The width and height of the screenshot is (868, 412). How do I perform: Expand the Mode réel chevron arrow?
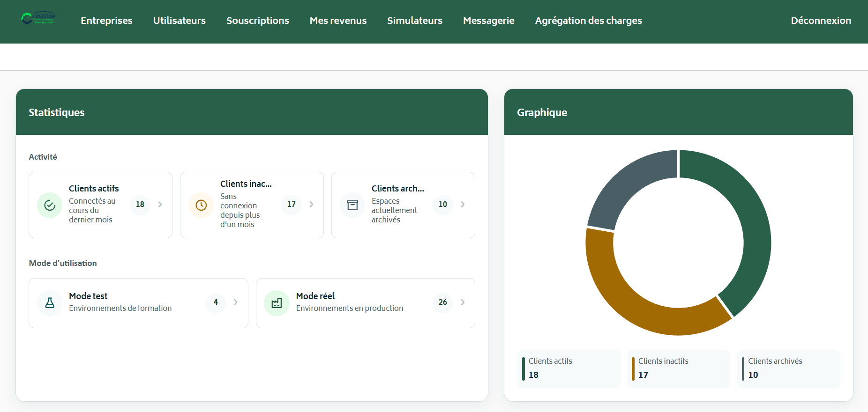(463, 302)
